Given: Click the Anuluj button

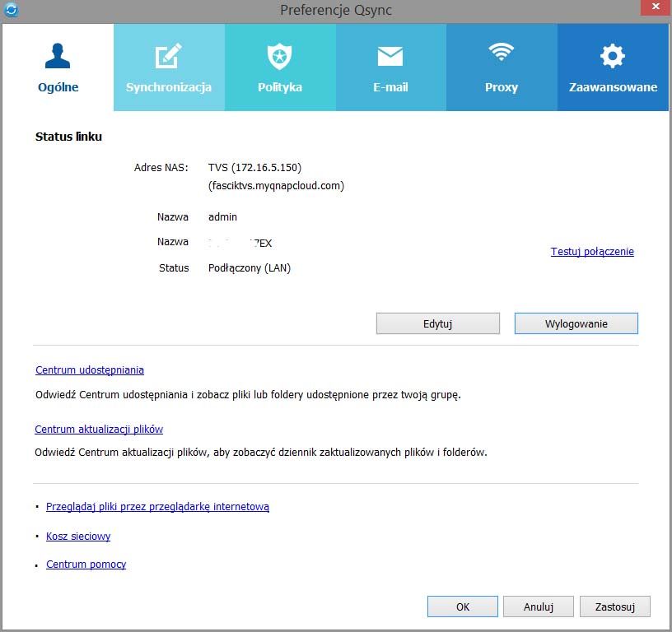Looking at the screenshot, I should tap(539, 606).
